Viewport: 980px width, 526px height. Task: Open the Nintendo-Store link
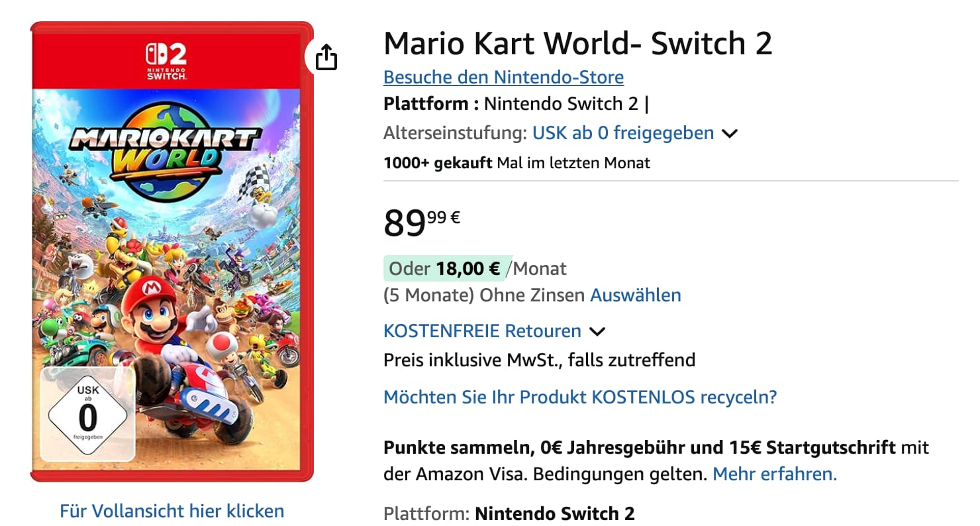tap(503, 78)
